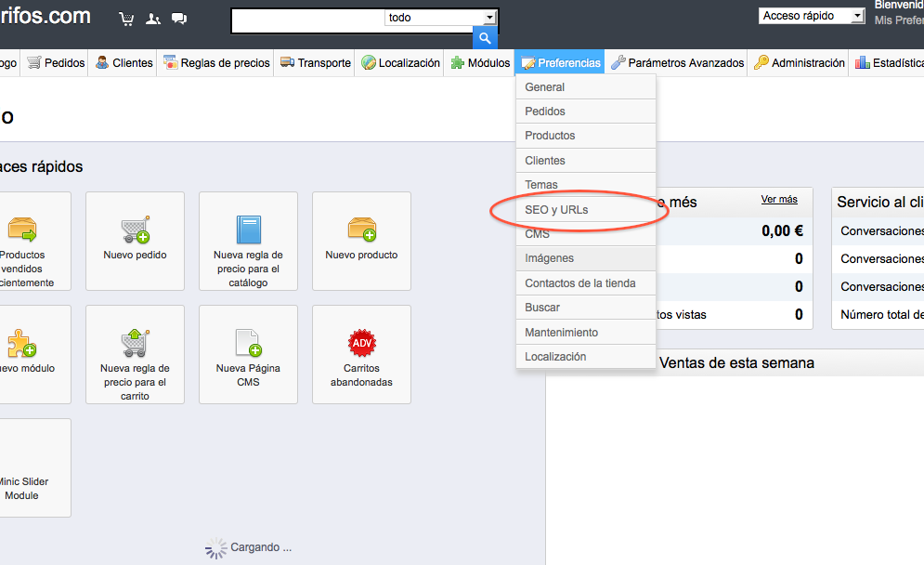Select Localización in Preferencias dropdown menu
This screenshot has height=565, width=924.
[x=586, y=356]
